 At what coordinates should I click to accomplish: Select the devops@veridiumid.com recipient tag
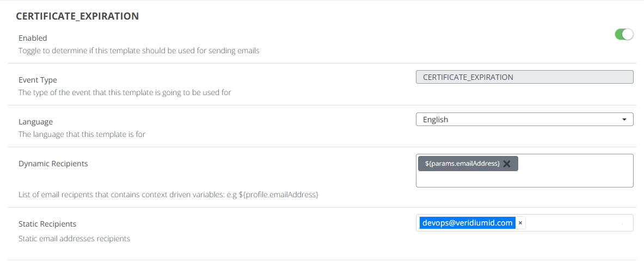point(467,223)
